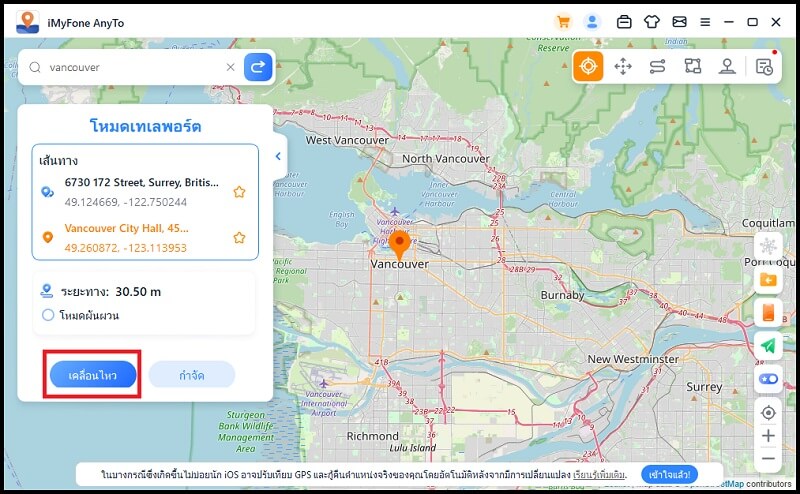
Task: Favorite the 6730 172 Street location
Action: tap(239, 192)
